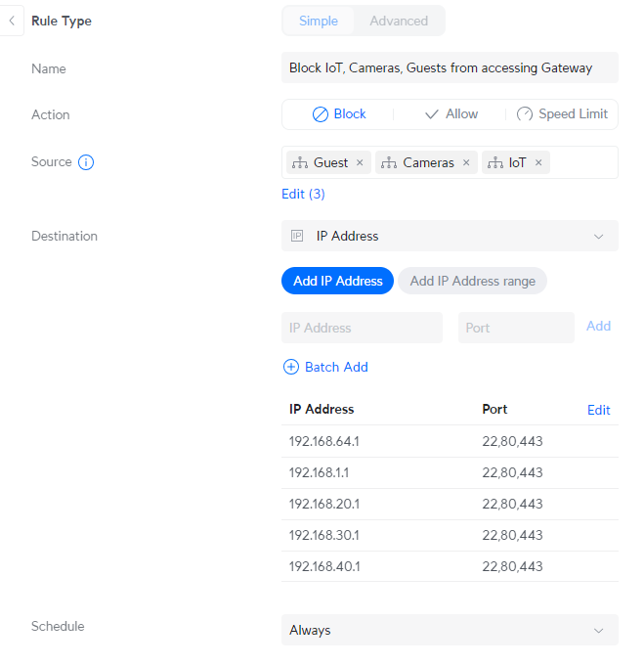Click Edit link in the Port column header
The image size is (644, 665).
(x=598, y=410)
